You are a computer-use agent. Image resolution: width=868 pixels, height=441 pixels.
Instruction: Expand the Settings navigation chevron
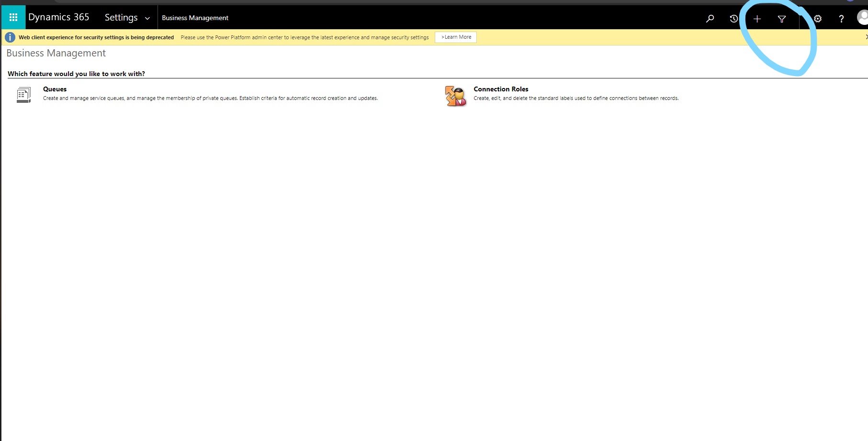tap(147, 18)
